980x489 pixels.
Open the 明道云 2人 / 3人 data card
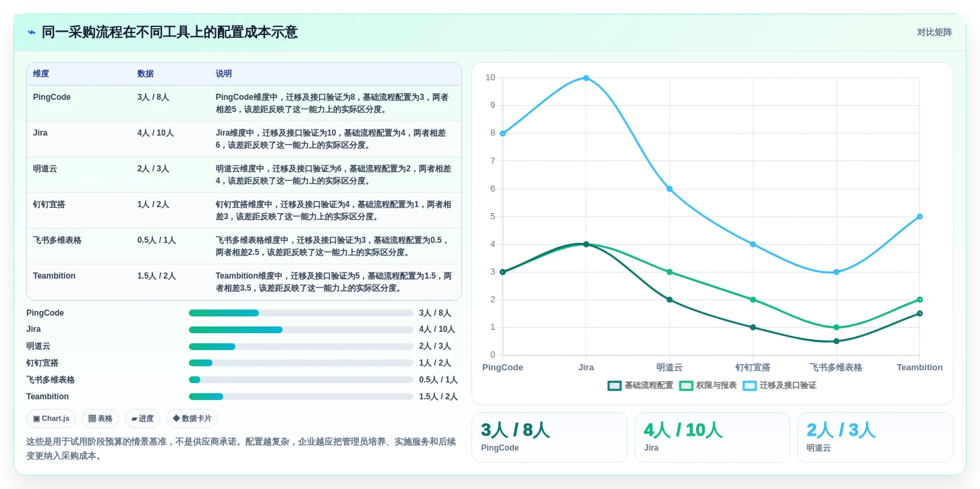(x=875, y=438)
